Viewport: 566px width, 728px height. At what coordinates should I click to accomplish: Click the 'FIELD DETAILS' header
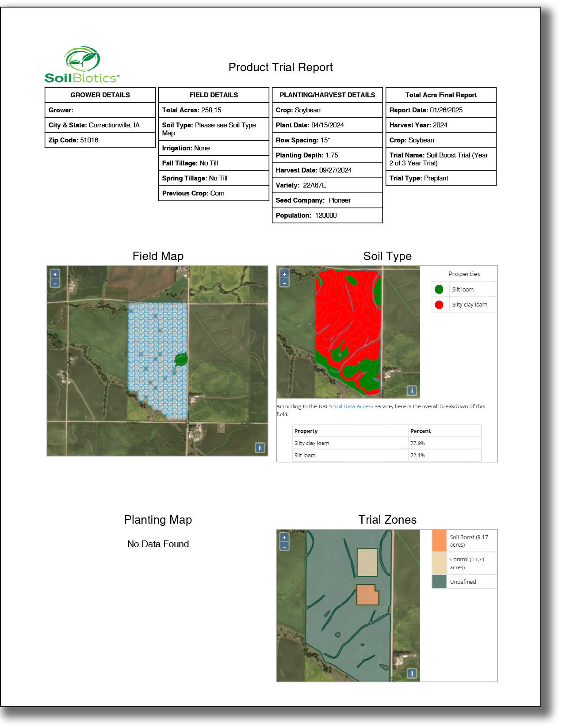214,95
